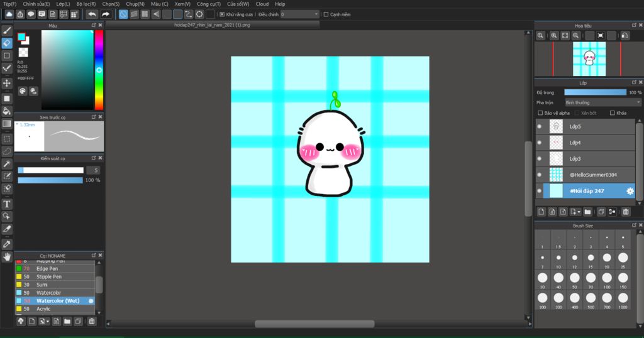
Task: Select the Gradient tool in left toolbar
Action: point(7,124)
